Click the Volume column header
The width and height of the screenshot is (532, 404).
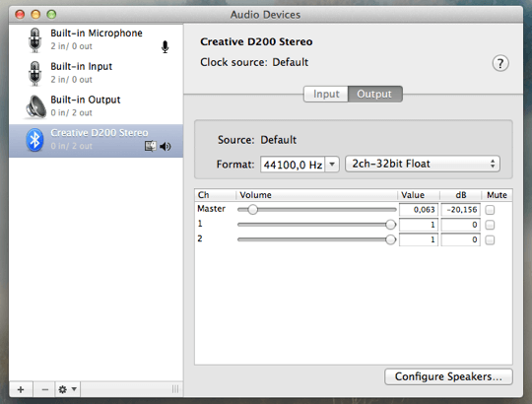click(316, 195)
